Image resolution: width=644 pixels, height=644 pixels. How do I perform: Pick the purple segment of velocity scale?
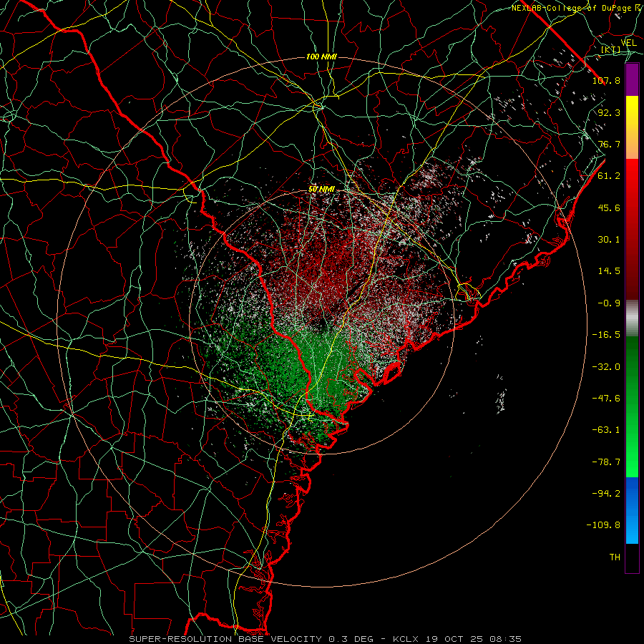(x=632, y=80)
